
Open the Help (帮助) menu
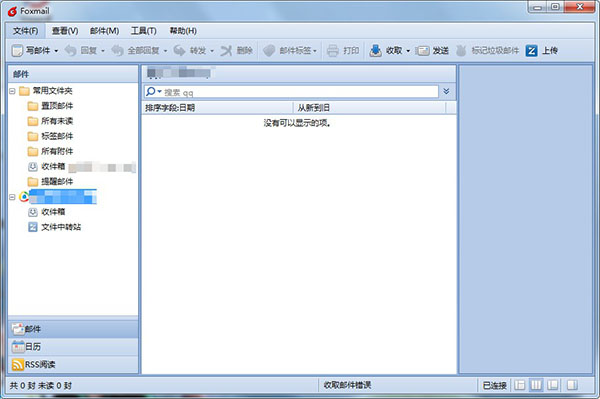tap(183, 31)
